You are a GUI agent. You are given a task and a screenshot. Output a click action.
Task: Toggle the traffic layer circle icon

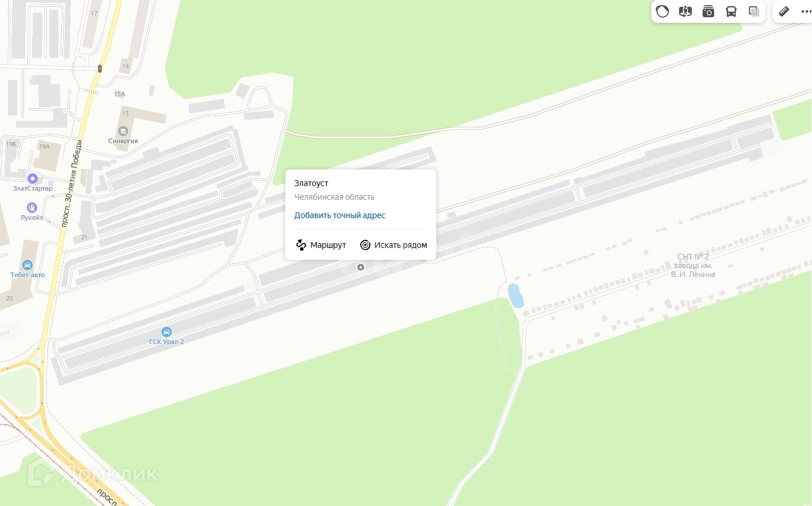[663, 11]
